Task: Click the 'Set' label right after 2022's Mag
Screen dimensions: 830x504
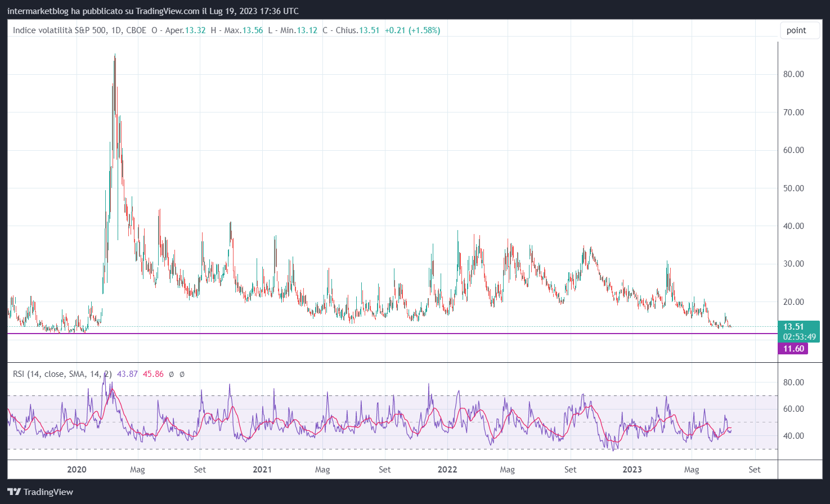Action: pyautogui.click(x=571, y=470)
